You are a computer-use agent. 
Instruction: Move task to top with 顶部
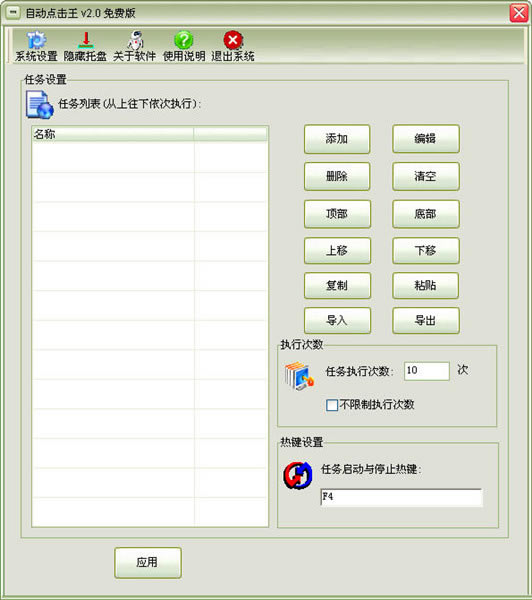coord(337,214)
